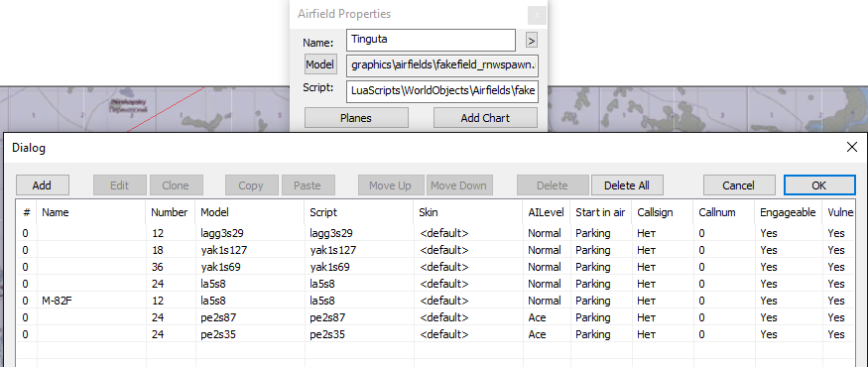Click the Model column header
Viewport: 868px width, 367px height.
tap(250, 212)
